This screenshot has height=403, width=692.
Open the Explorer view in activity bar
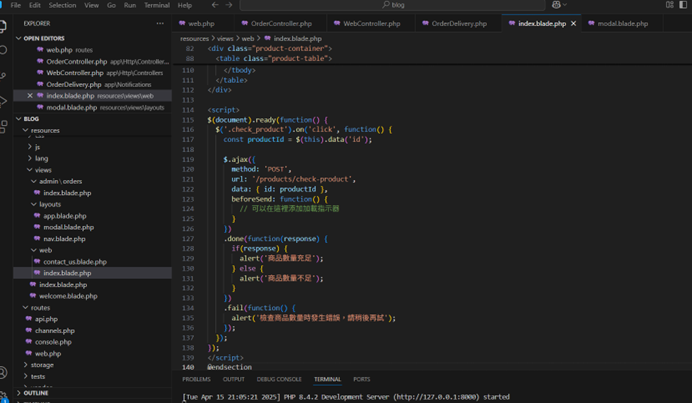[x=4, y=23]
